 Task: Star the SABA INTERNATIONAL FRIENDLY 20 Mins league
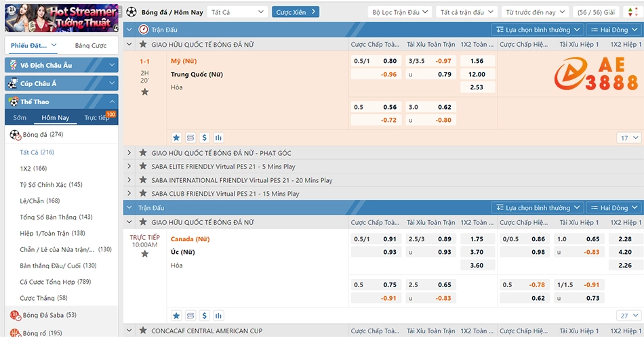pos(143,180)
